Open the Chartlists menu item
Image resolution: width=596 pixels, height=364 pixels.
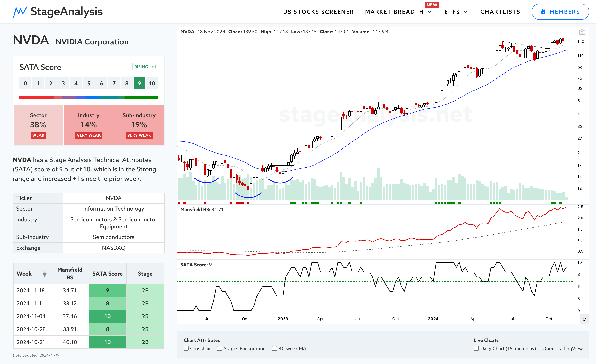500,12
